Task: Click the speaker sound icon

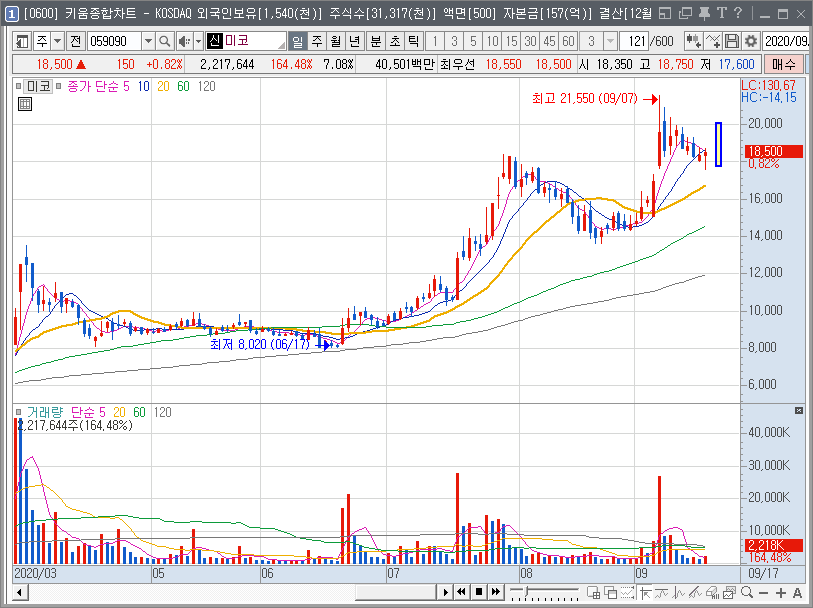Action: pyautogui.click(x=184, y=41)
